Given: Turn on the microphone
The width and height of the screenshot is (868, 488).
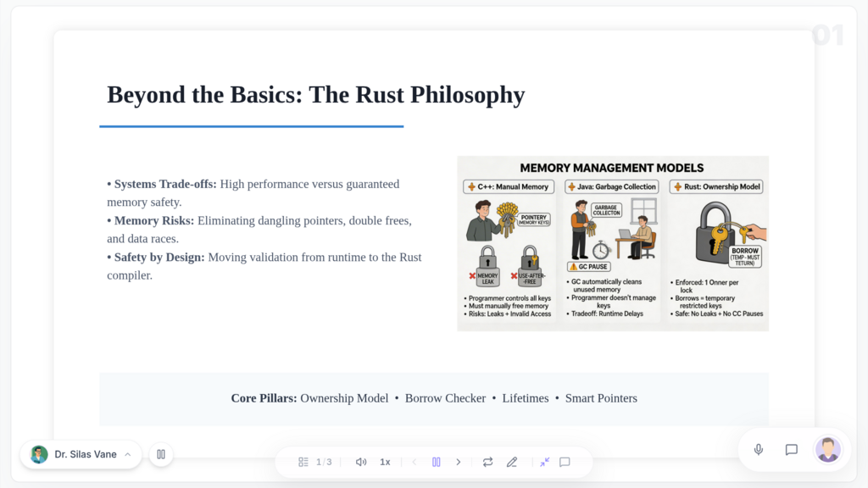Looking at the screenshot, I should 759,450.
